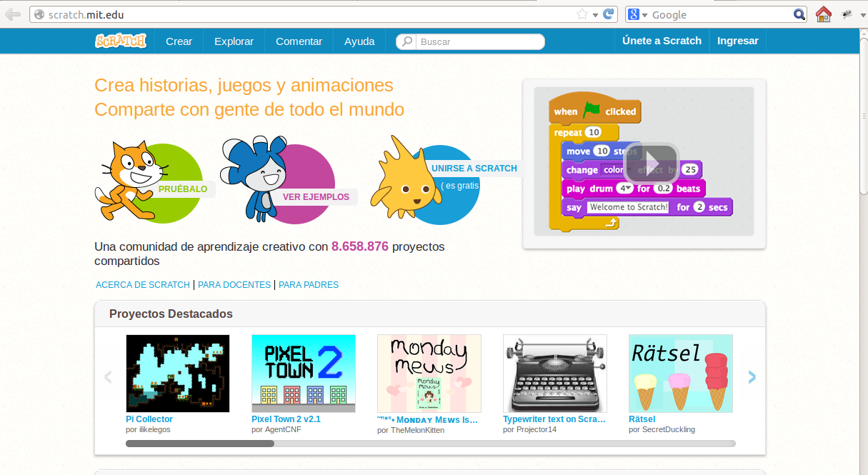Screen dimensions: 868x475
Task: Open the PARA DOCENTES link
Action: [234, 284]
